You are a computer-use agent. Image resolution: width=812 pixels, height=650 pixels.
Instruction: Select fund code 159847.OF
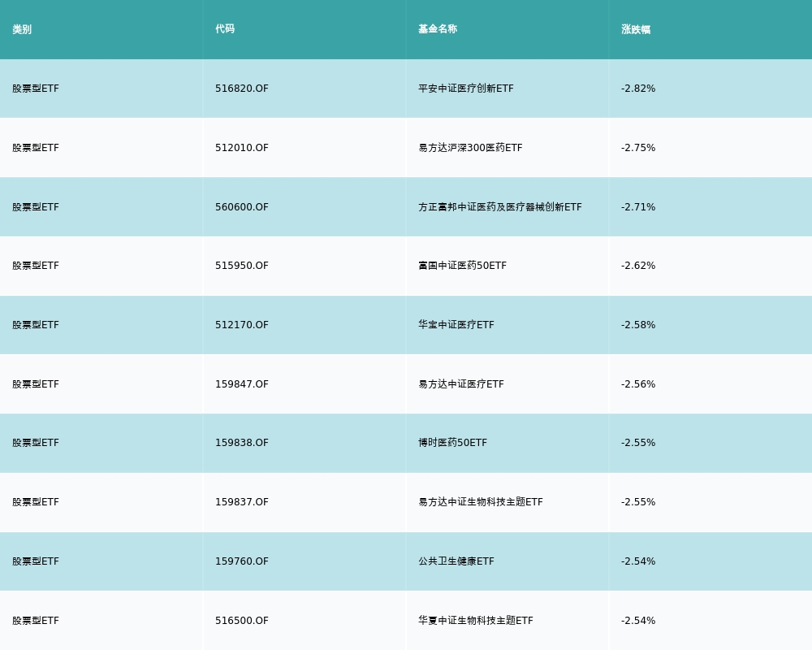tap(242, 384)
